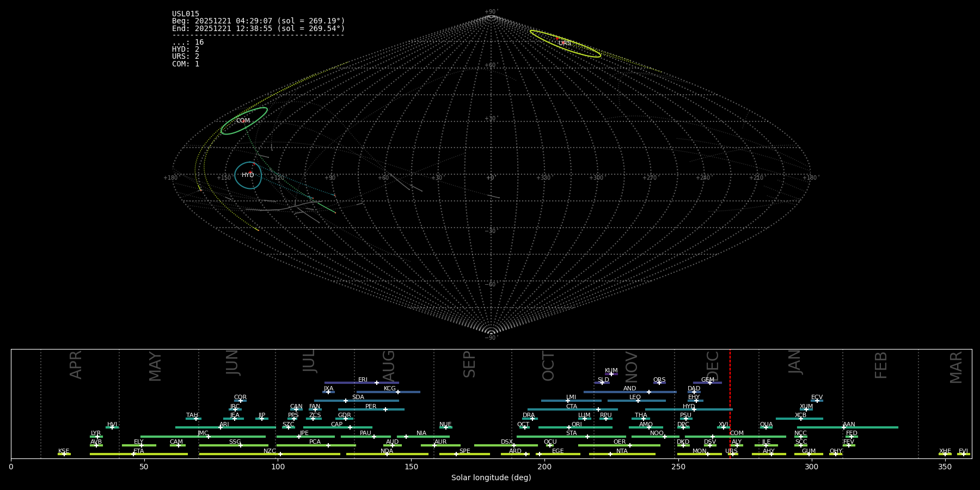Select the DEC month label
The width and height of the screenshot is (980, 490).
[713, 366]
